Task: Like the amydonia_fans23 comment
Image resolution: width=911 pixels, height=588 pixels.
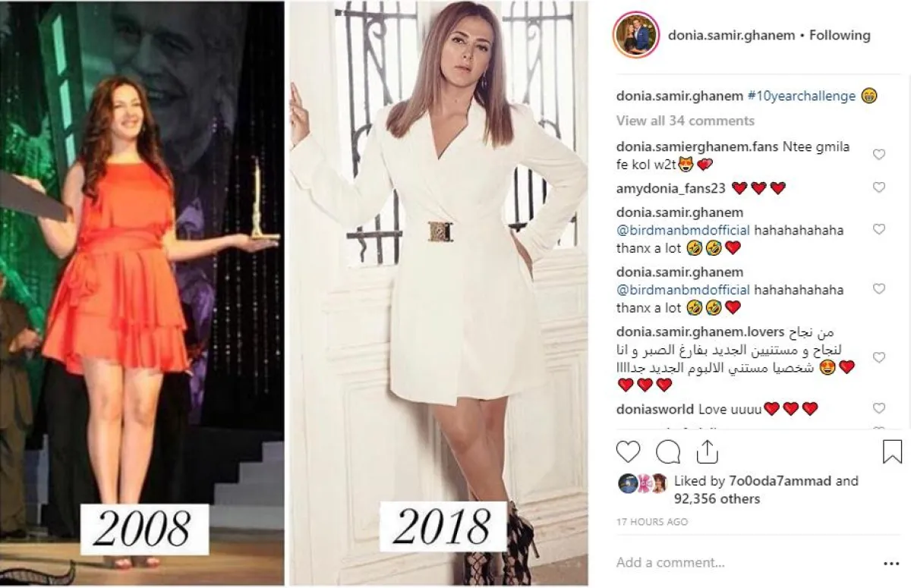Action: point(879,187)
